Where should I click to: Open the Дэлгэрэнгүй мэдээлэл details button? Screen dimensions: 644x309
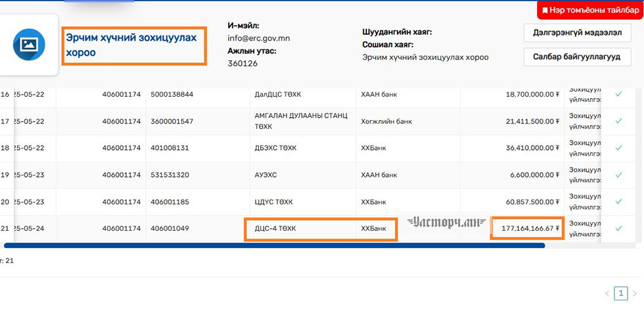click(x=577, y=33)
